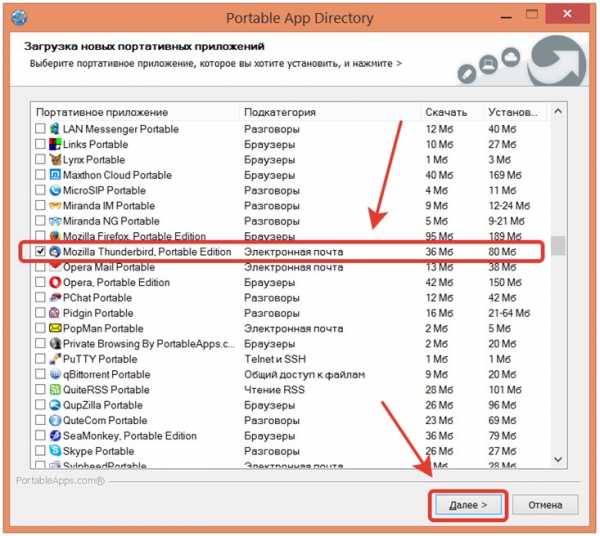Screen dimensions: 600x536
Task: Click the QupZilla Portable icon
Action: (55, 405)
